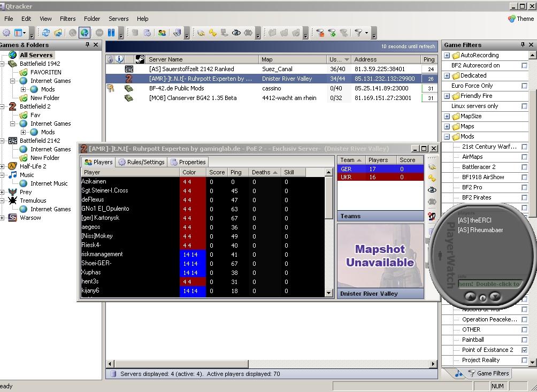Click the info column header icon
The width and height of the screenshot is (537, 392).
click(119, 59)
